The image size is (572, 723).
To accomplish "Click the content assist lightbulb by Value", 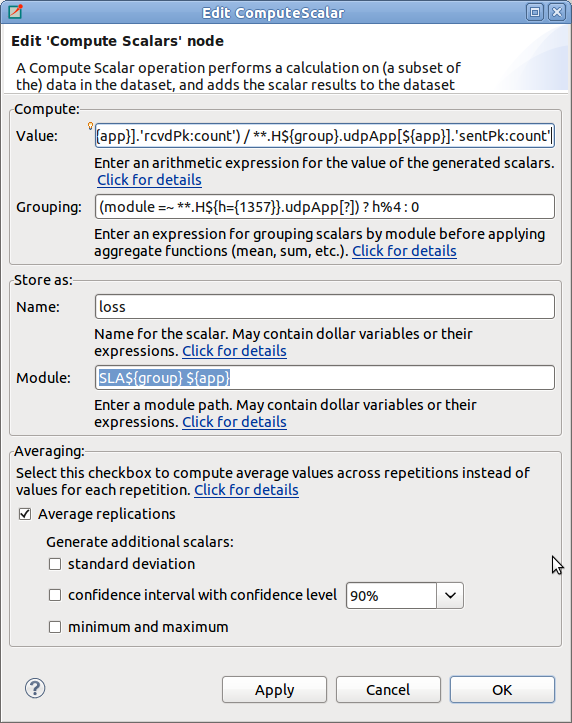I will pyautogui.click(x=90, y=125).
